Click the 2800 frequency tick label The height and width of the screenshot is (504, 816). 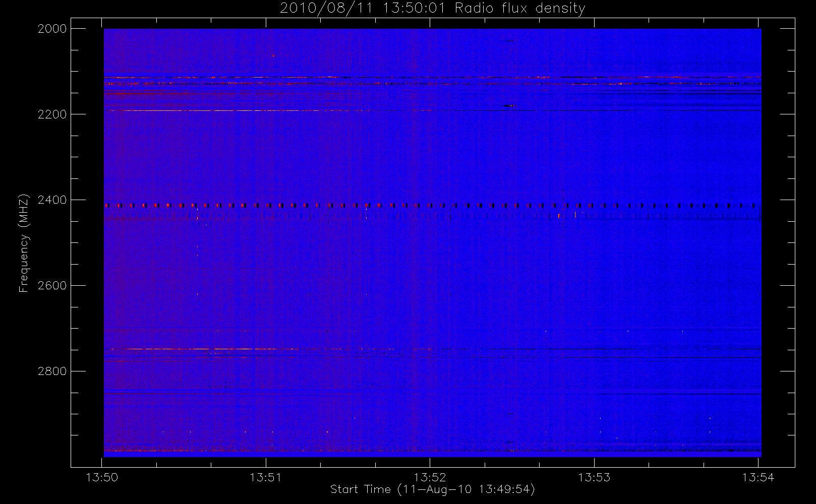52,371
